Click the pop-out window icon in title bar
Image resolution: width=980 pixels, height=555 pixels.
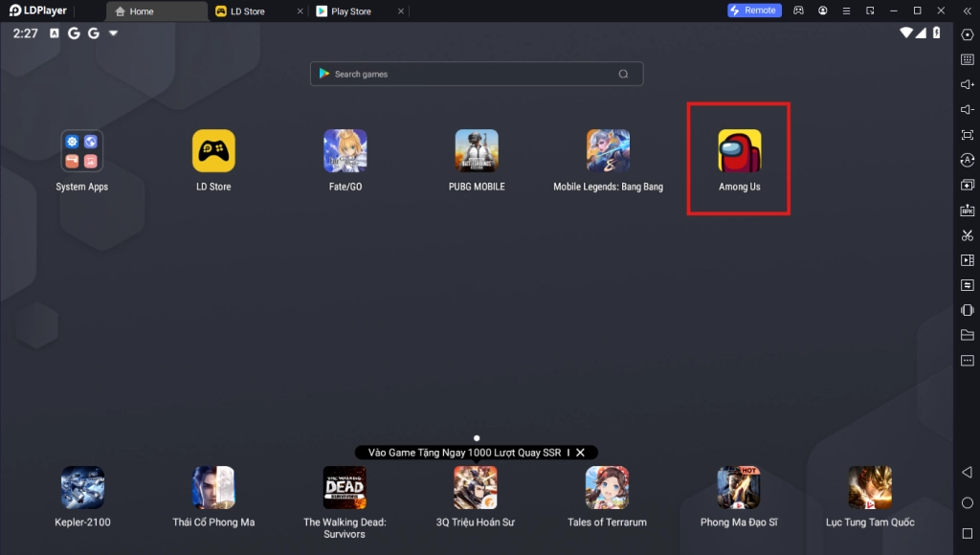click(870, 11)
